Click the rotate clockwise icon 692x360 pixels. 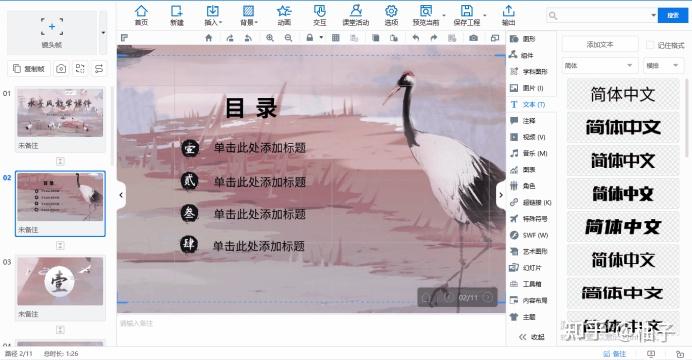(x=230, y=38)
